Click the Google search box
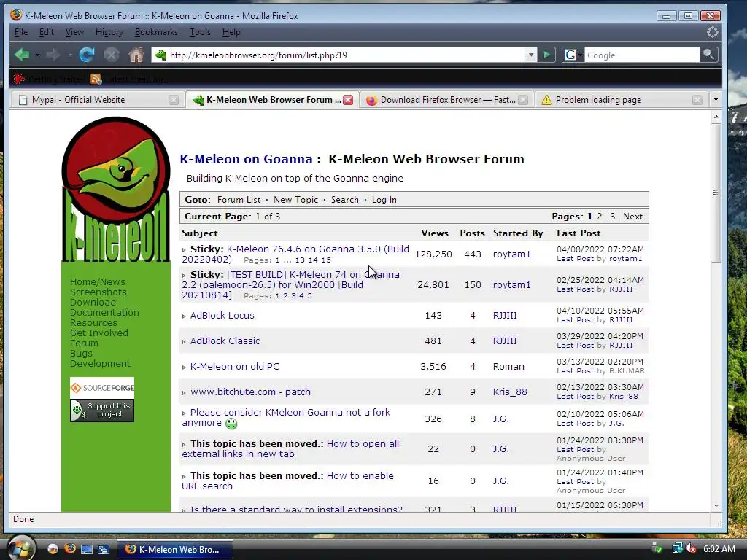This screenshot has width=747, height=560. [x=642, y=55]
